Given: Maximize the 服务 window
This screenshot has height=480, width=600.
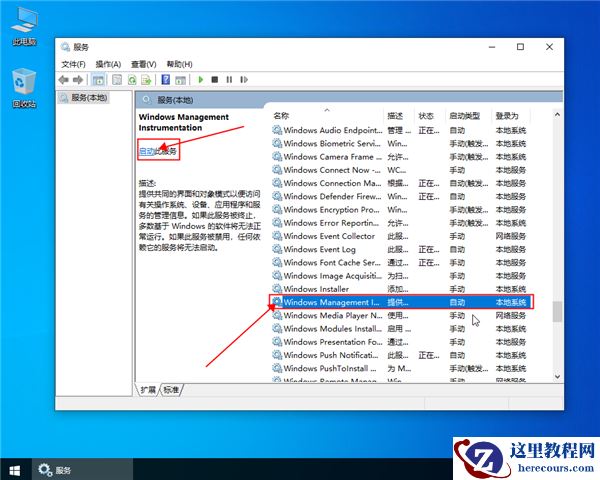Looking at the screenshot, I should [520, 47].
